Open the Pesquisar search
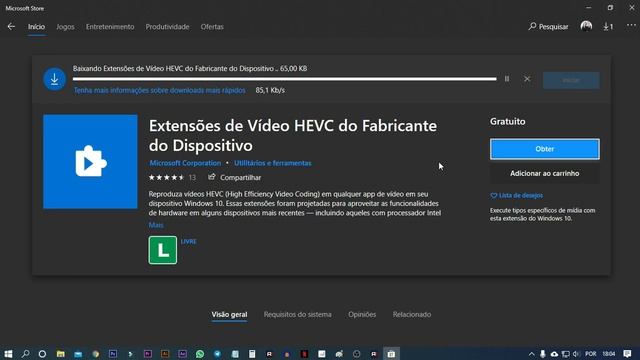Screen dimensions: 640x360 548,27
